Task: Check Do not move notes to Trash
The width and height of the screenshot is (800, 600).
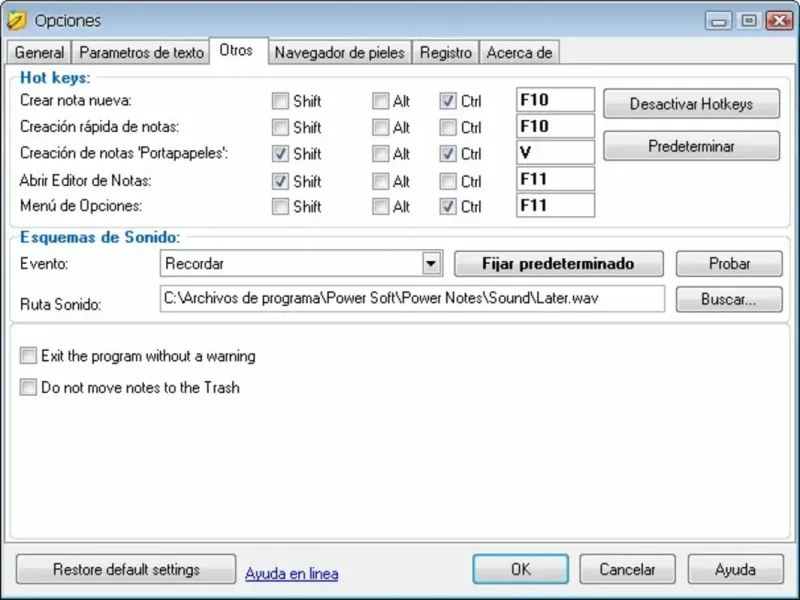Action: click(28, 387)
